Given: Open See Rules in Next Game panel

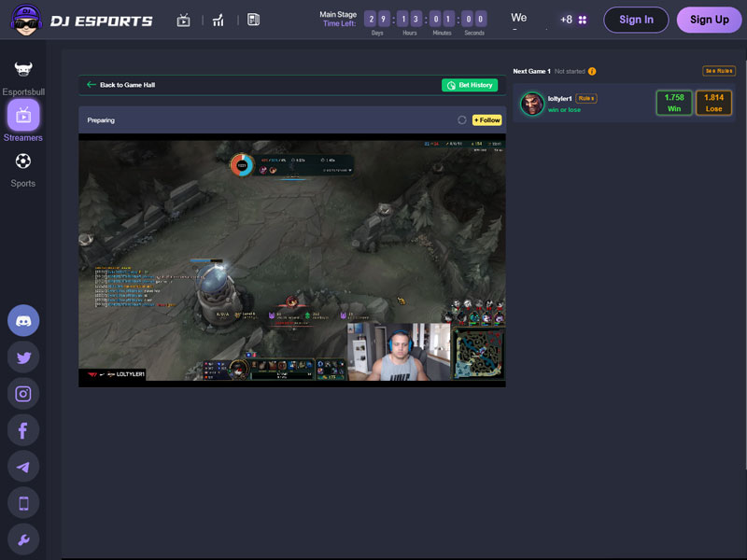Looking at the screenshot, I should [719, 71].
